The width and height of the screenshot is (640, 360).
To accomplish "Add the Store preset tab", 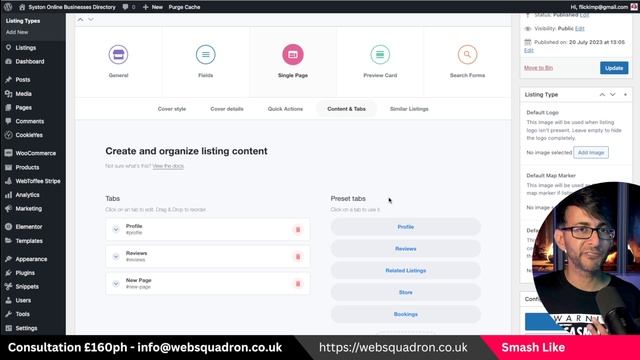I will tap(406, 292).
